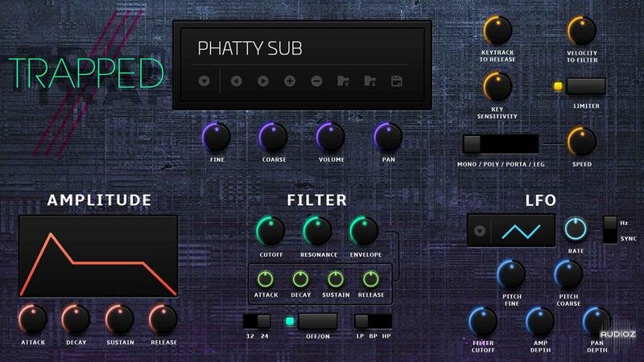Click the filter envelope Sustain knob
The width and height of the screenshot is (644, 362).
pos(336,279)
